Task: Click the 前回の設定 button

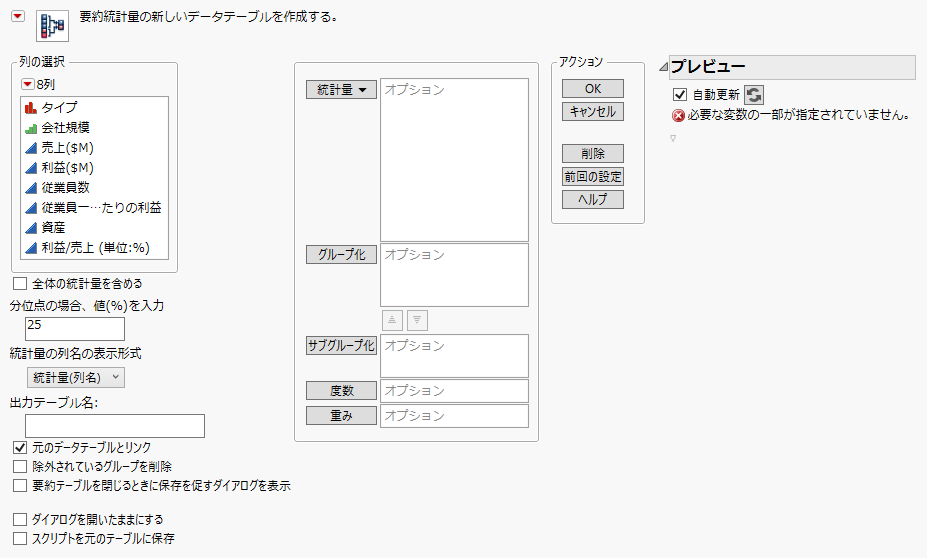Action: pyautogui.click(x=592, y=177)
